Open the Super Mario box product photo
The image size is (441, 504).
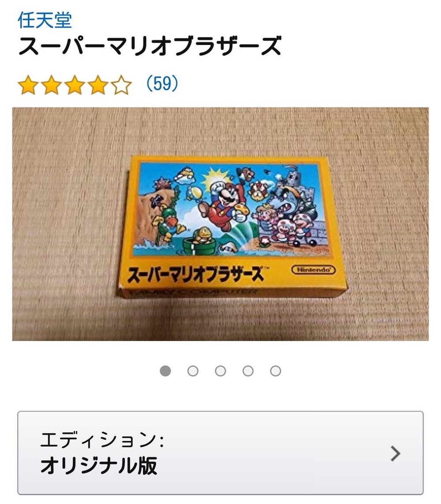(x=220, y=224)
